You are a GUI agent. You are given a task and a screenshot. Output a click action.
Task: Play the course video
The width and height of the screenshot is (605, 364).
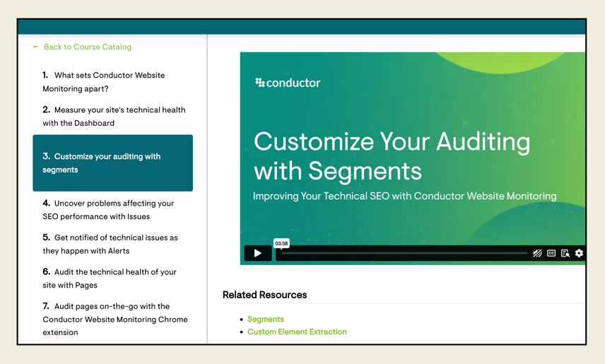pyautogui.click(x=258, y=253)
